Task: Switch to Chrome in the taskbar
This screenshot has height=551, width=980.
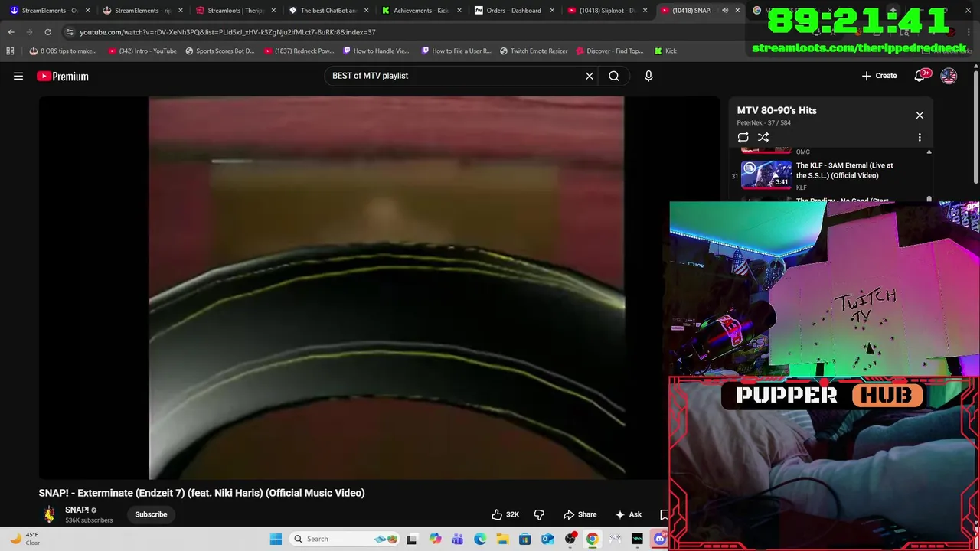Action: [x=593, y=539]
